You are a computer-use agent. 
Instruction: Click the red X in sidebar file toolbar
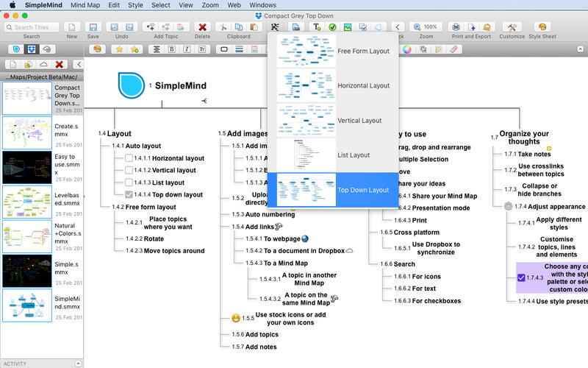click(x=59, y=64)
